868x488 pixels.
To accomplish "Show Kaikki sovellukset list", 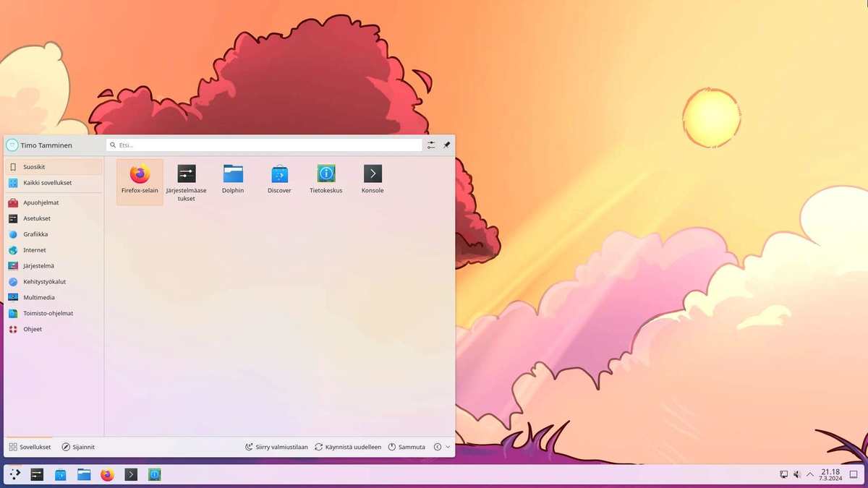I will tap(47, 183).
